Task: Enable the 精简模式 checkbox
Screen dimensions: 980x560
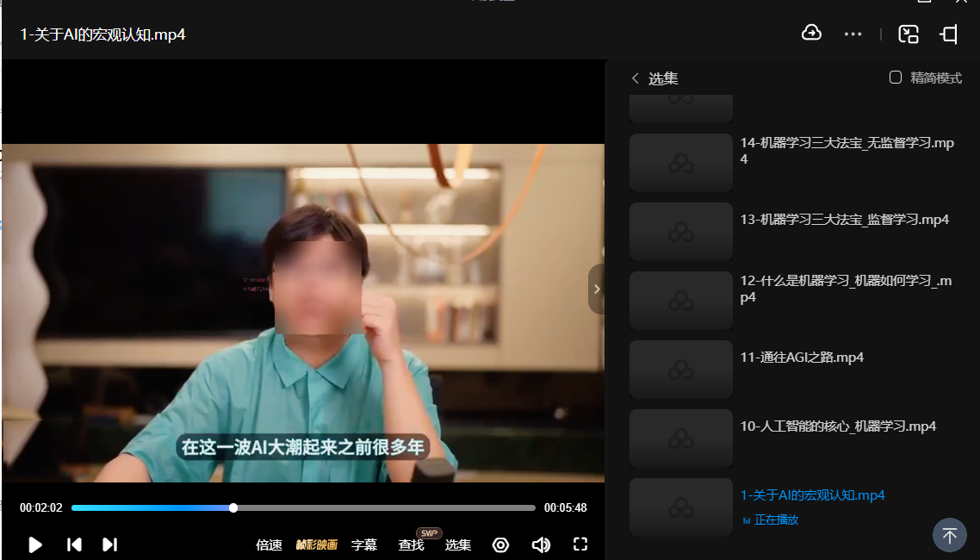Action: (x=896, y=78)
